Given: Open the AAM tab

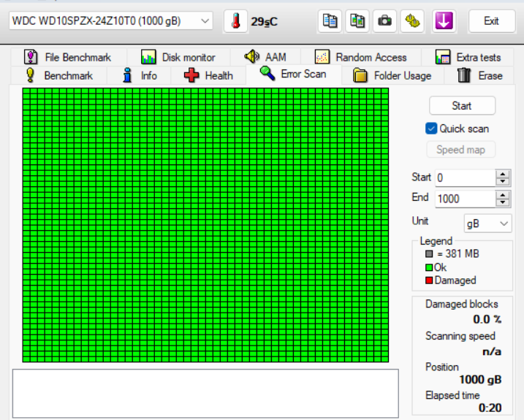Looking at the screenshot, I should click(x=265, y=57).
